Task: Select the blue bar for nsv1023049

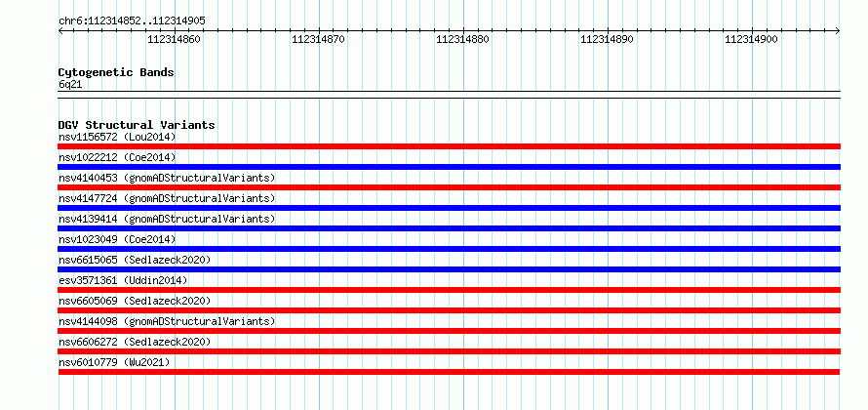Action: click(x=450, y=249)
